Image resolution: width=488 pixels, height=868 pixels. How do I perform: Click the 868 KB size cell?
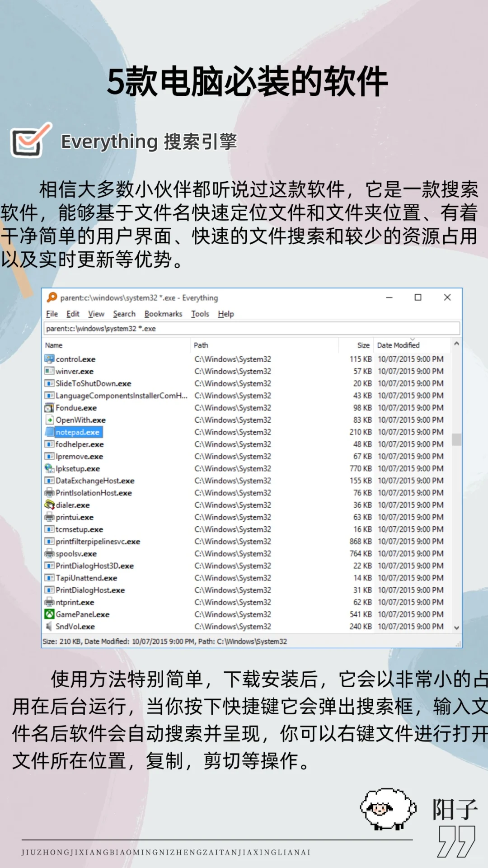coord(361,542)
